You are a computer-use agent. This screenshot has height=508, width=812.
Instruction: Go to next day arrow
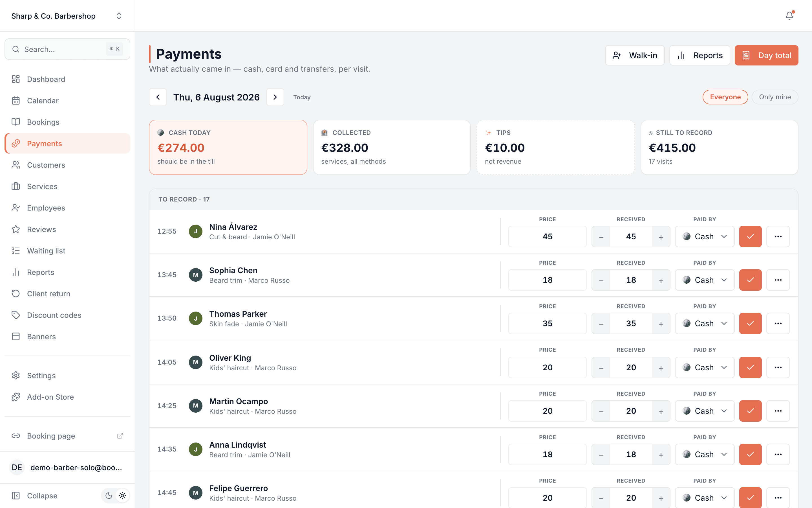275,97
